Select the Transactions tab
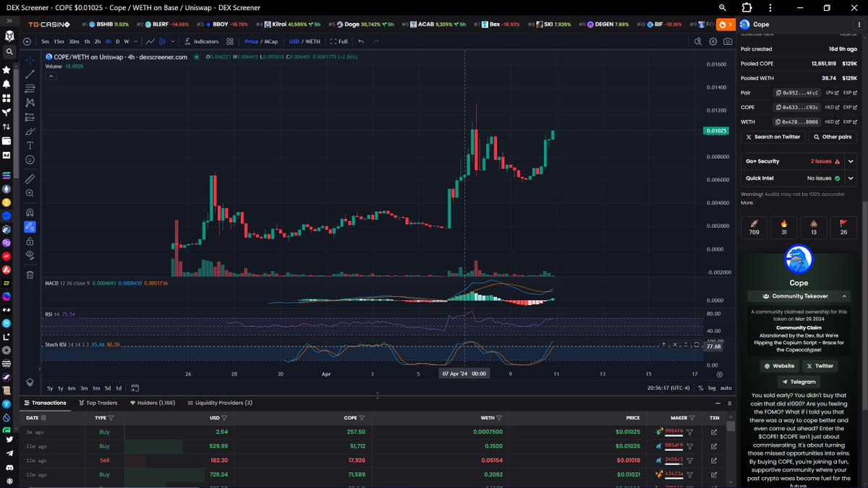The width and height of the screenshot is (868, 488). click(45, 403)
